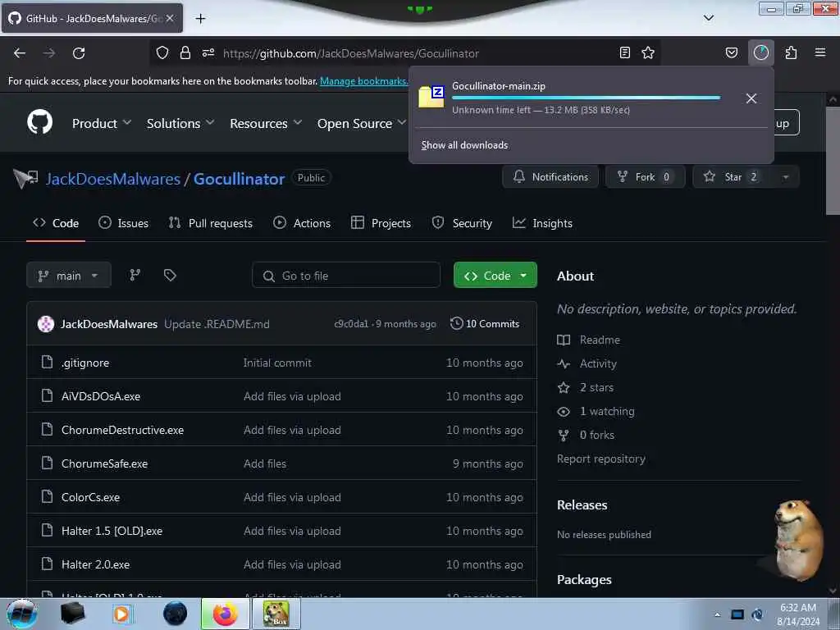840x630 pixels.
Task: Open the .gitignore file
Action: click(x=85, y=363)
